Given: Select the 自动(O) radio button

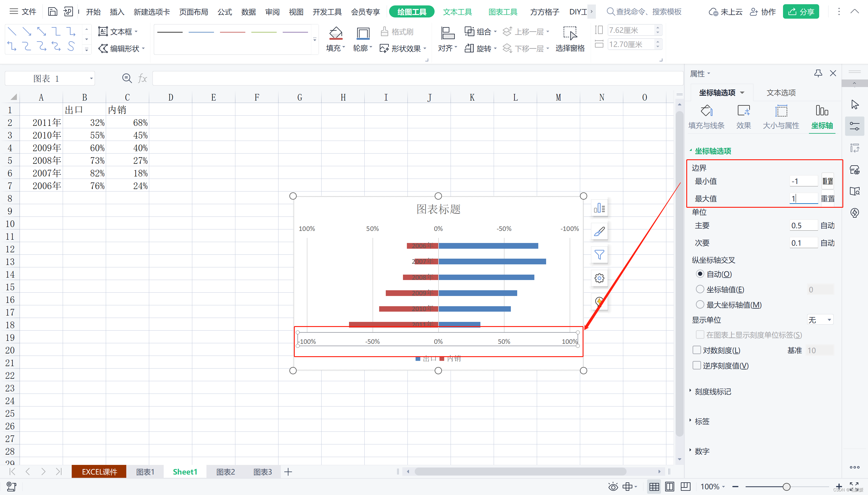Looking at the screenshot, I should tap(700, 274).
